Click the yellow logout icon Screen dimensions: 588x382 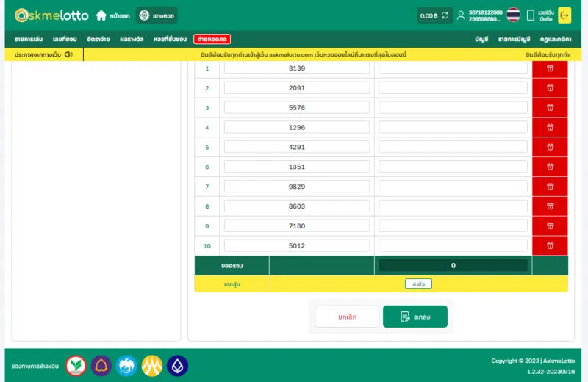coord(564,15)
